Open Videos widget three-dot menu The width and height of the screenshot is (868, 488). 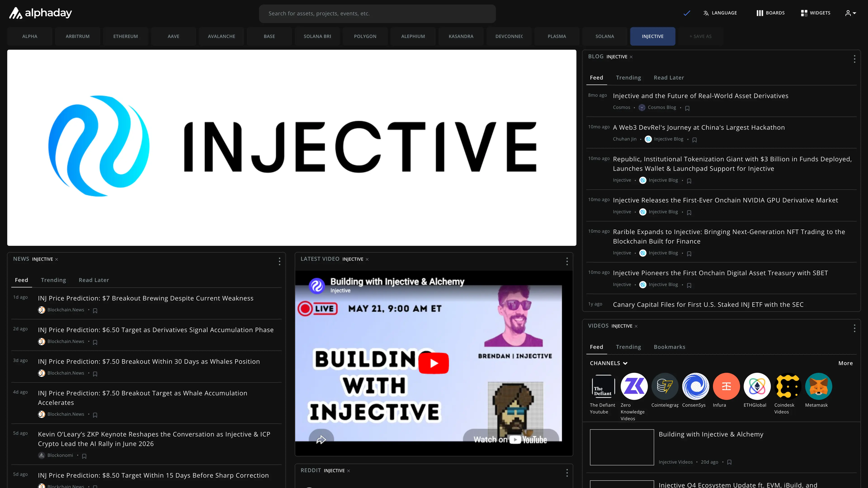[854, 328]
